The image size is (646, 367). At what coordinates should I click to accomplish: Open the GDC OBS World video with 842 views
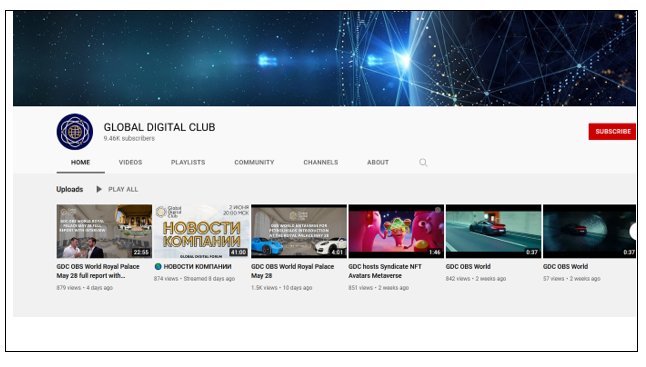pos(493,231)
